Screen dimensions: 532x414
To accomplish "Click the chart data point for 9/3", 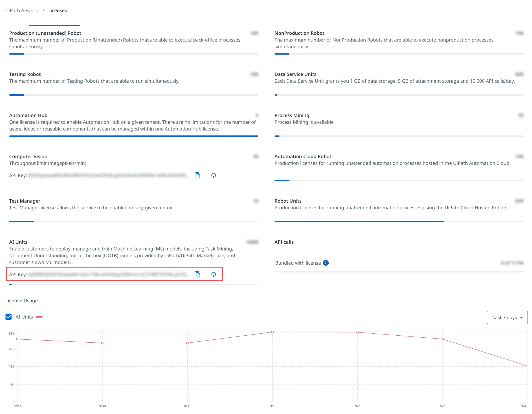I will (x=443, y=339).
